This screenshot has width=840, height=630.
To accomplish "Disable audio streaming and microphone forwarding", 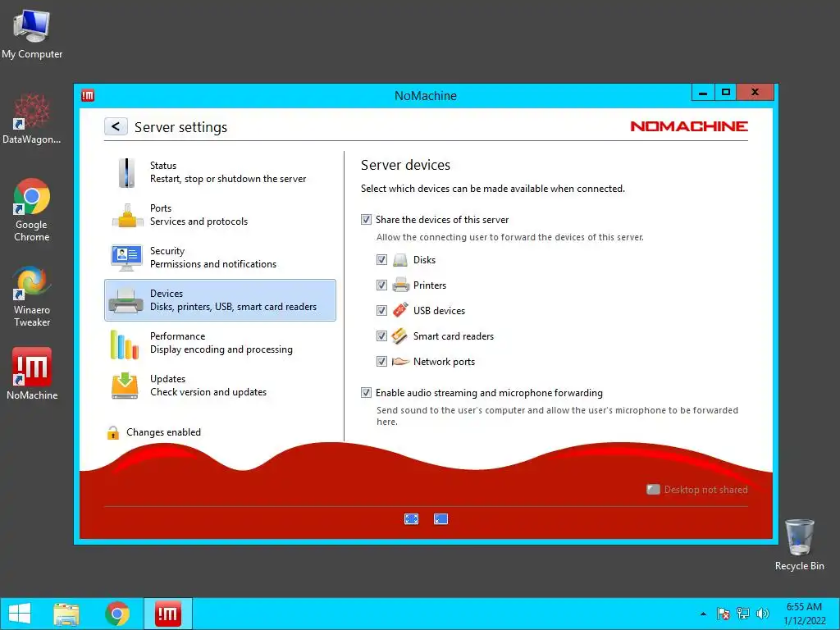I will [366, 393].
